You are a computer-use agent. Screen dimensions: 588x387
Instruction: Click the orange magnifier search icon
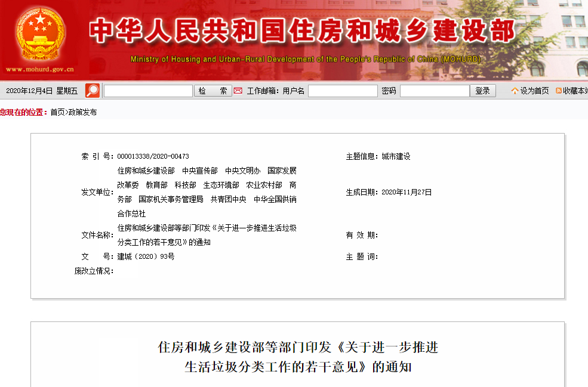click(x=93, y=91)
